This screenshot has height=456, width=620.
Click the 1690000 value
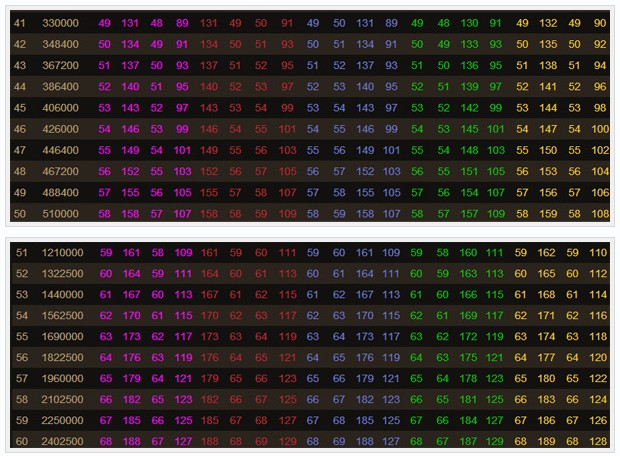(62, 337)
